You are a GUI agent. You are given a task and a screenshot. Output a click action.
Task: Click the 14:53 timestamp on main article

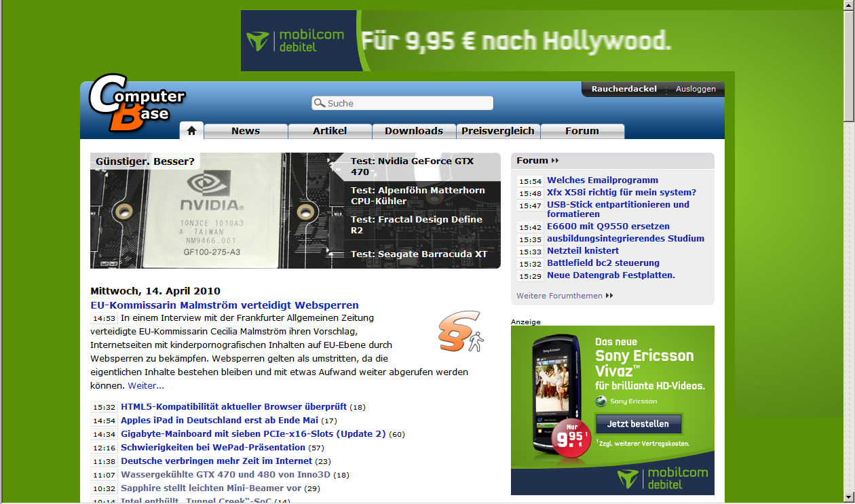coord(104,318)
